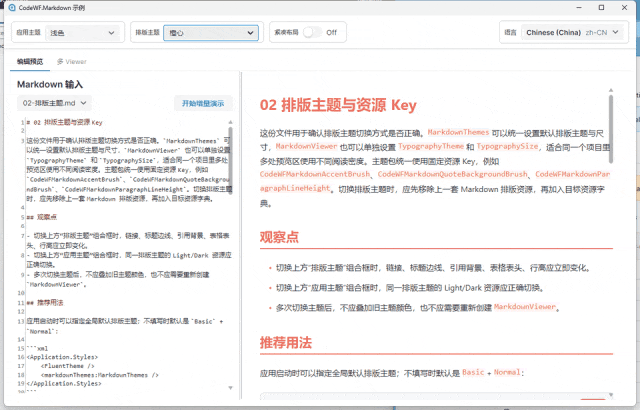Click the 观察点 heading in preview

click(x=279, y=237)
